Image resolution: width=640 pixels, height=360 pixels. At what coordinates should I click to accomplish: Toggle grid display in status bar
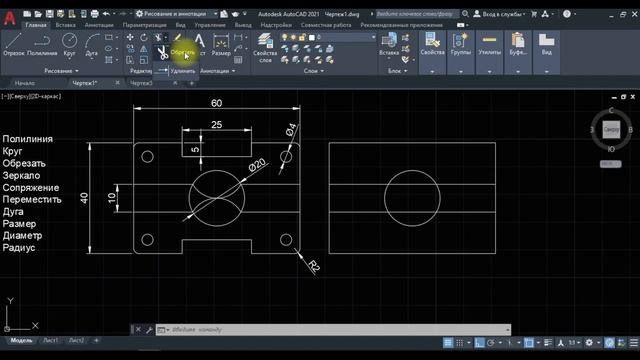448,342
